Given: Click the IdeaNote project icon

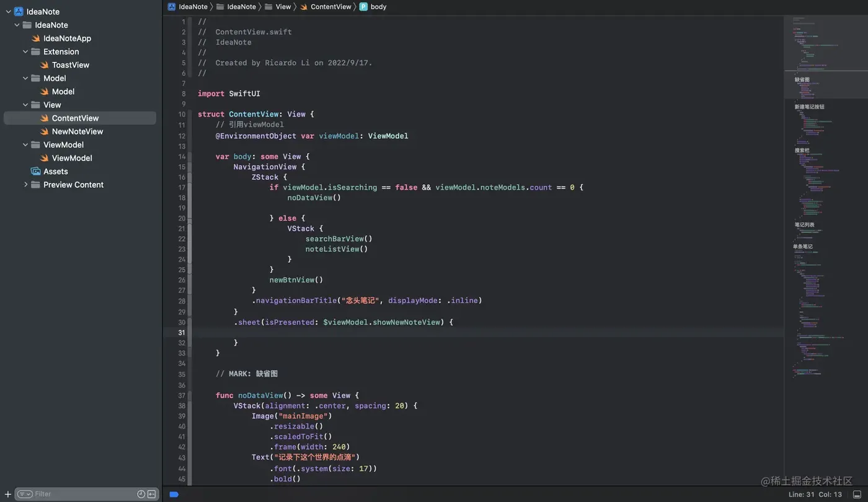Looking at the screenshot, I should (19, 12).
